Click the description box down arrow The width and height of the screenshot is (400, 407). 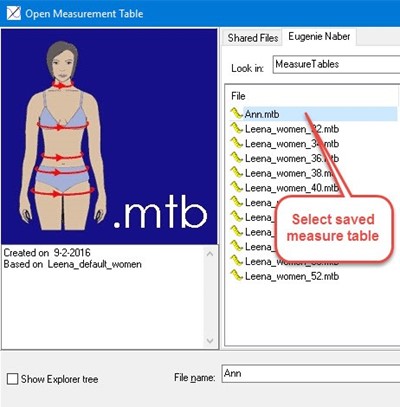pos(210,341)
